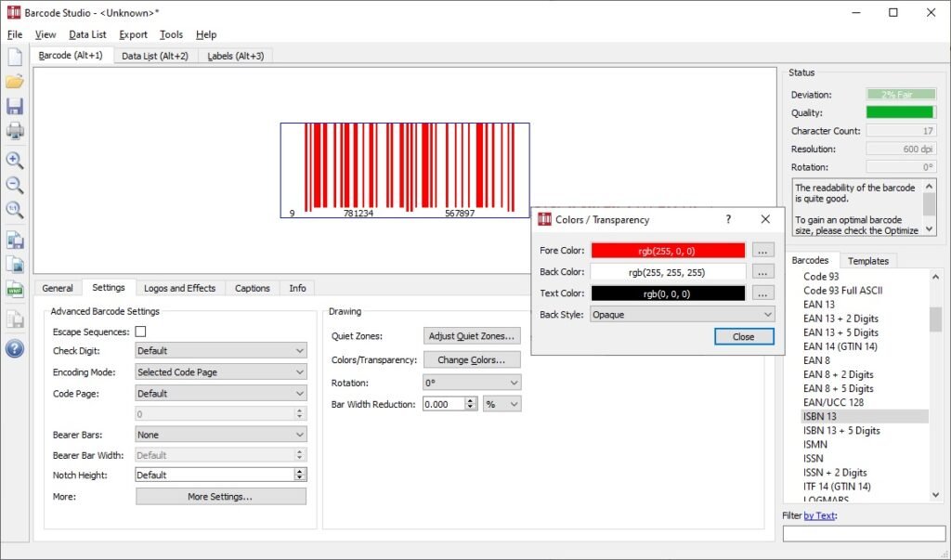The width and height of the screenshot is (951, 560).
Task: Click the ellipsis button beside Fore Color
Action: (763, 251)
